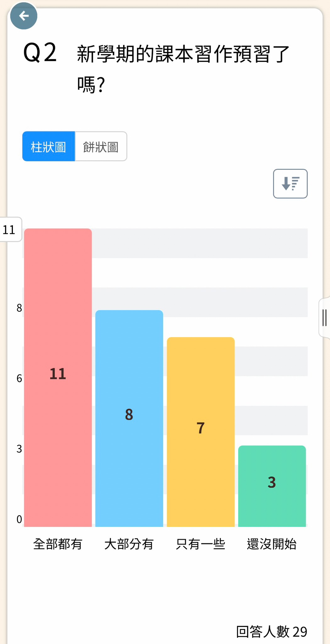330x644 pixels.
Task: Switch to 柱狀圖 bar chart view
Action: pos(48,147)
